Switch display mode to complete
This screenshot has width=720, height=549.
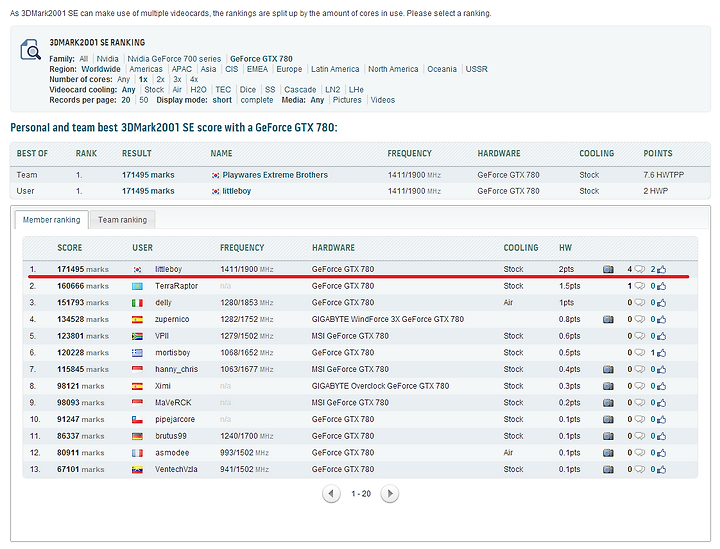(257, 100)
